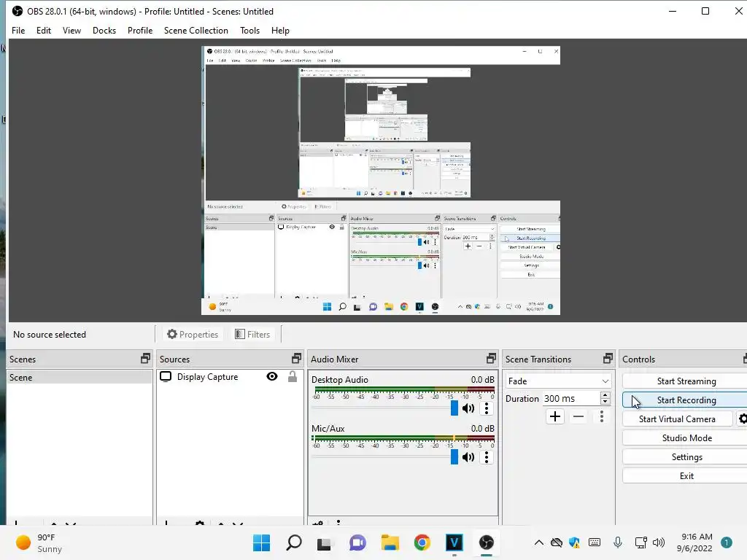Start the Virtual Camera
This screenshot has width=747, height=560.
677,419
